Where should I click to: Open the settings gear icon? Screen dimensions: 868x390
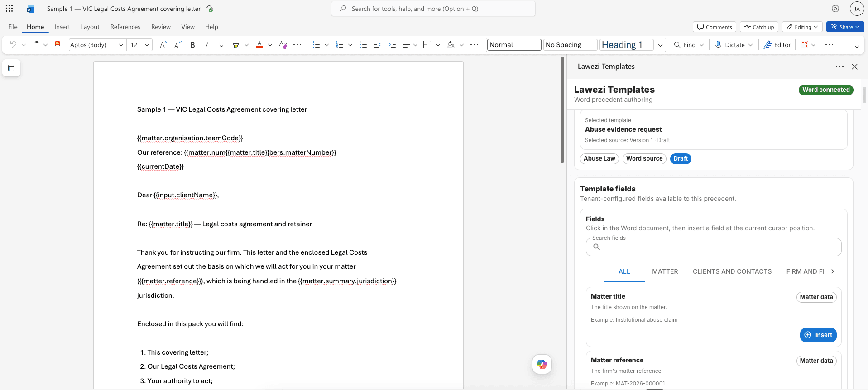point(835,9)
